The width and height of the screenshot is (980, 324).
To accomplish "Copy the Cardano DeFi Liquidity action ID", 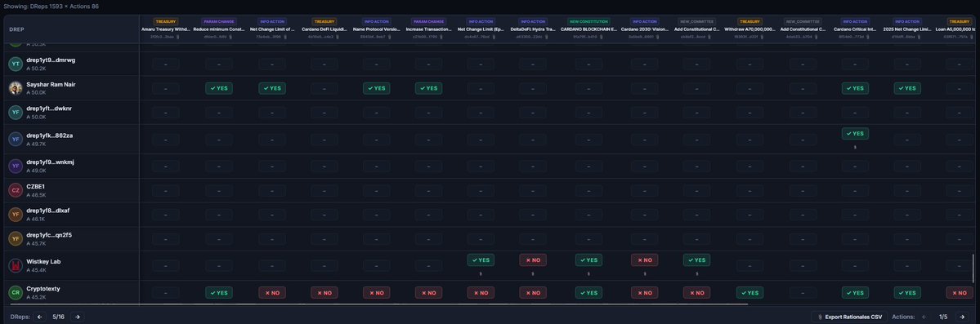I will point(338,37).
